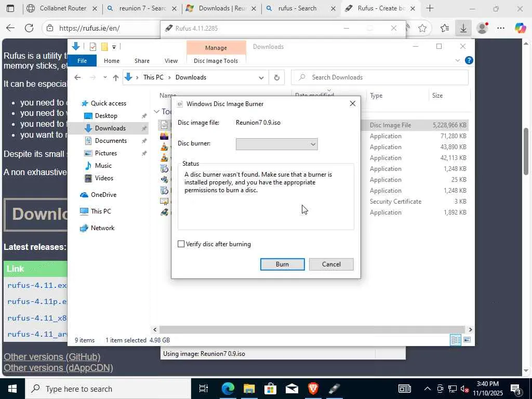Viewport: 532px width, 399px height.
Task: Select Desktop in navigation pane
Action: tap(106, 116)
